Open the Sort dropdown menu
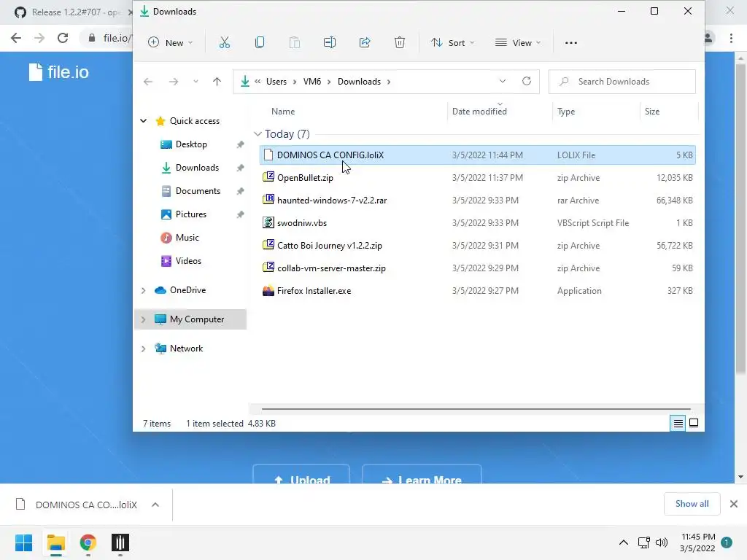This screenshot has height=560, width=747. [452, 43]
